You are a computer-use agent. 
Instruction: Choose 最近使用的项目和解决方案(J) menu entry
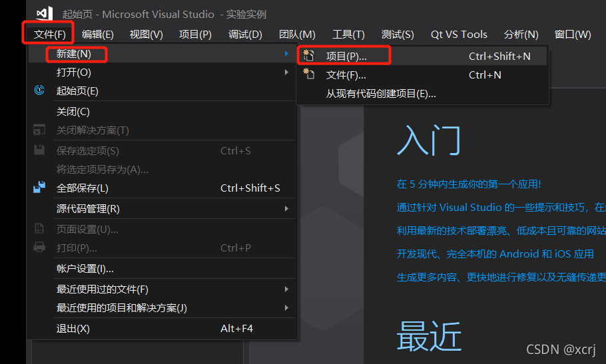(x=160, y=307)
